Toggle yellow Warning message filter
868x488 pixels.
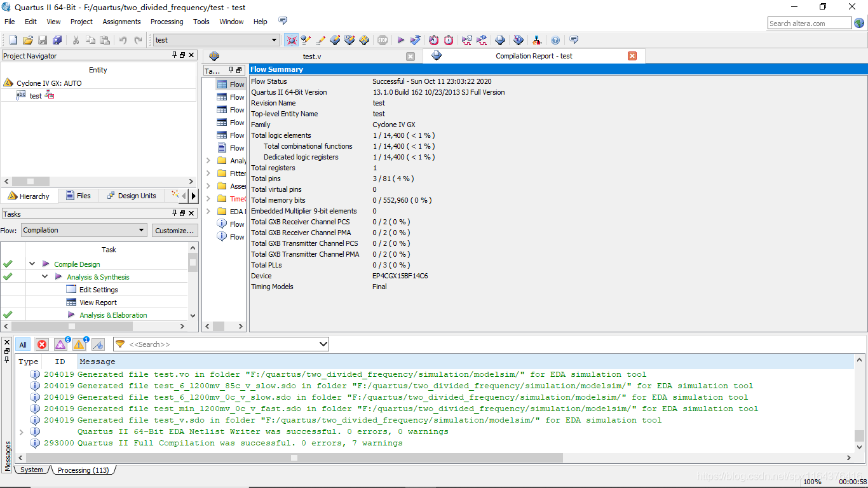pos(79,344)
